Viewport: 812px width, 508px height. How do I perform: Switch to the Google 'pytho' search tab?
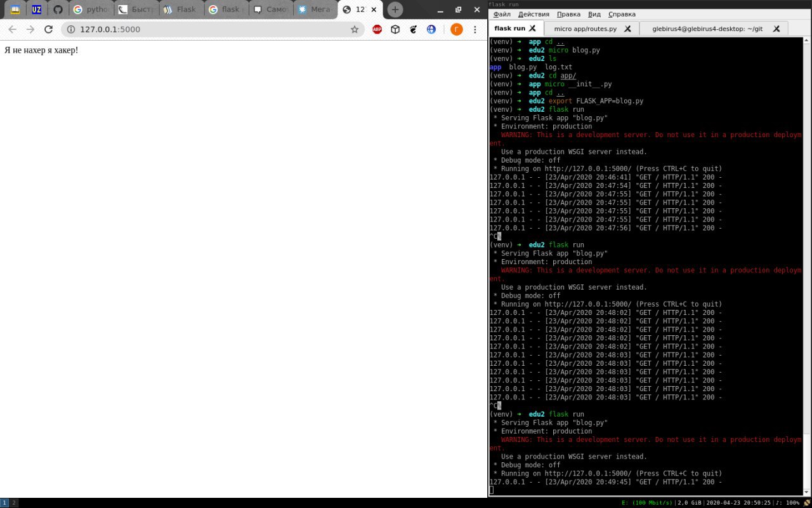90,10
